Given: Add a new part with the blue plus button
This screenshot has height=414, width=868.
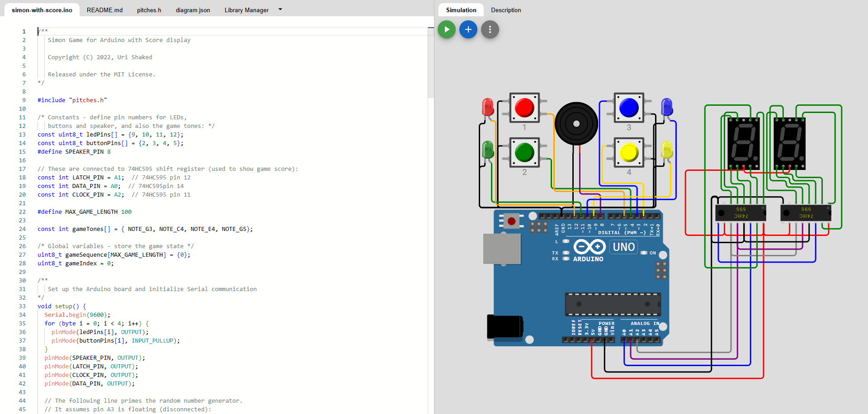Looking at the screenshot, I should click(468, 30).
